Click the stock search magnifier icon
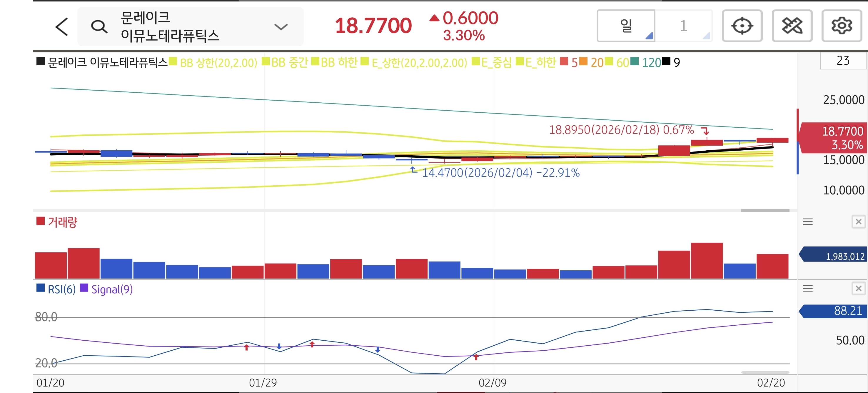Image resolution: width=868 pixels, height=393 pixels. (x=99, y=27)
